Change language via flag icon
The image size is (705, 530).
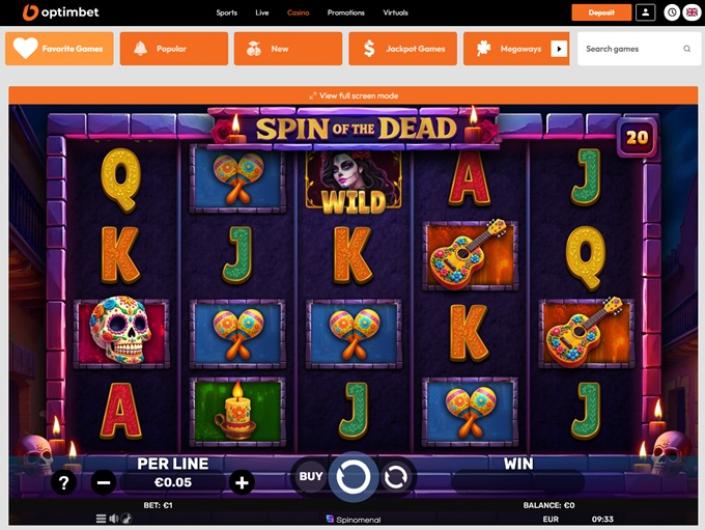click(692, 13)
